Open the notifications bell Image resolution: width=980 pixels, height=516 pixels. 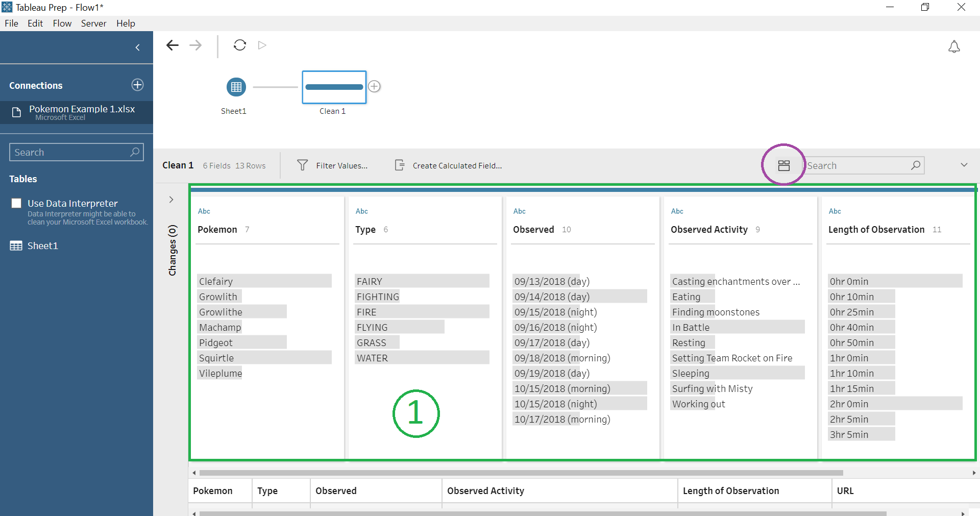coord(954,46)
